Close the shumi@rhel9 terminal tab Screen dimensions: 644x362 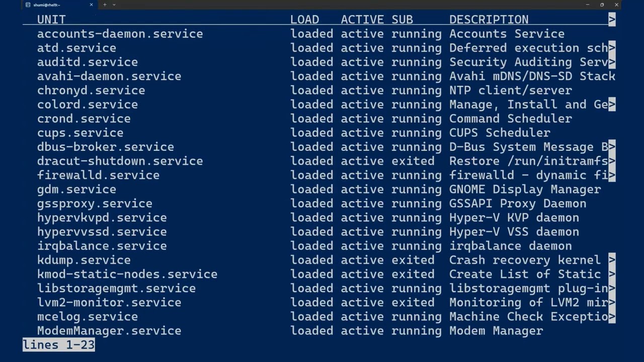(91, 5)
